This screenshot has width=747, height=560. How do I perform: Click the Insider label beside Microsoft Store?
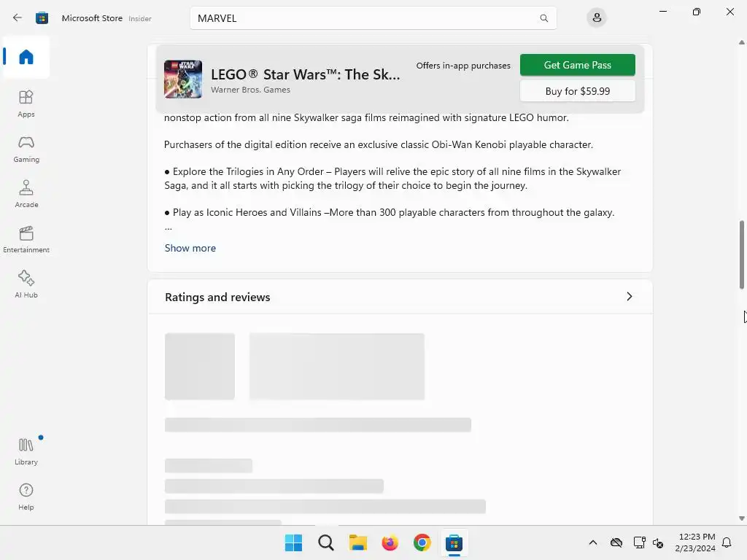[x=140, y=18]
